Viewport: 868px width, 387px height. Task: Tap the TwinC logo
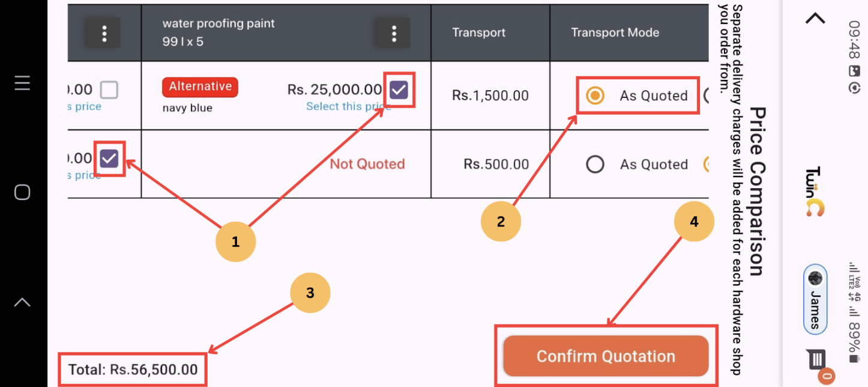(x=815, y=192)
